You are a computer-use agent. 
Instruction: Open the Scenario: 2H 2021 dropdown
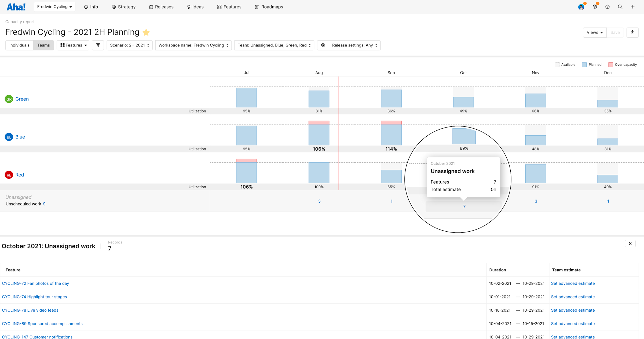point(130,45)
